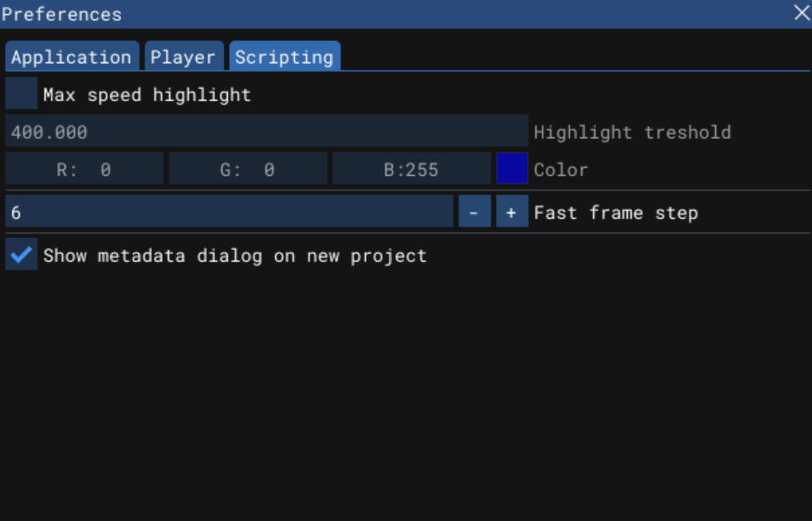Screen dimensions: 812x521
Task: Open the Player tab
Action: [184, 56]
